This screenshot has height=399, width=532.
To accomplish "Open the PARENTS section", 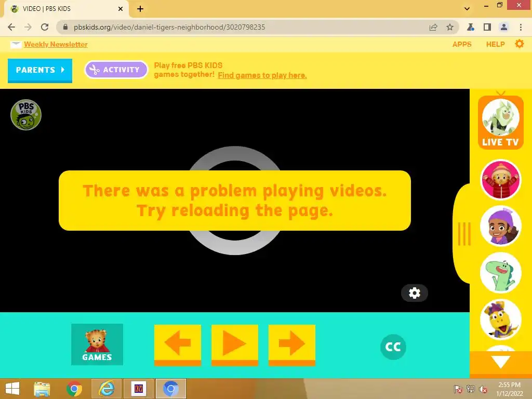I will (40, 70).
